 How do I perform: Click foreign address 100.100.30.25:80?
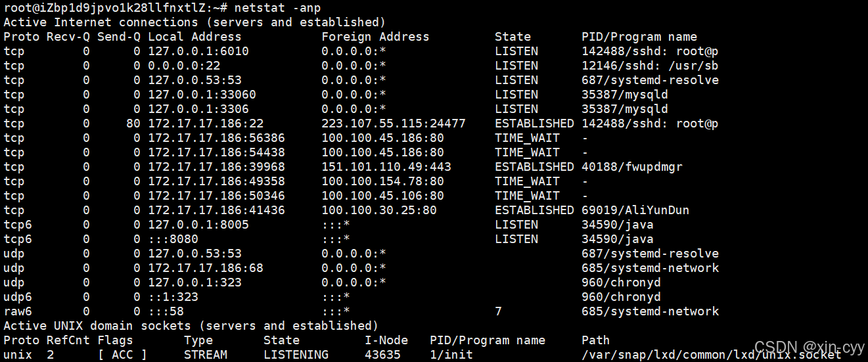(x=379, y=210)
